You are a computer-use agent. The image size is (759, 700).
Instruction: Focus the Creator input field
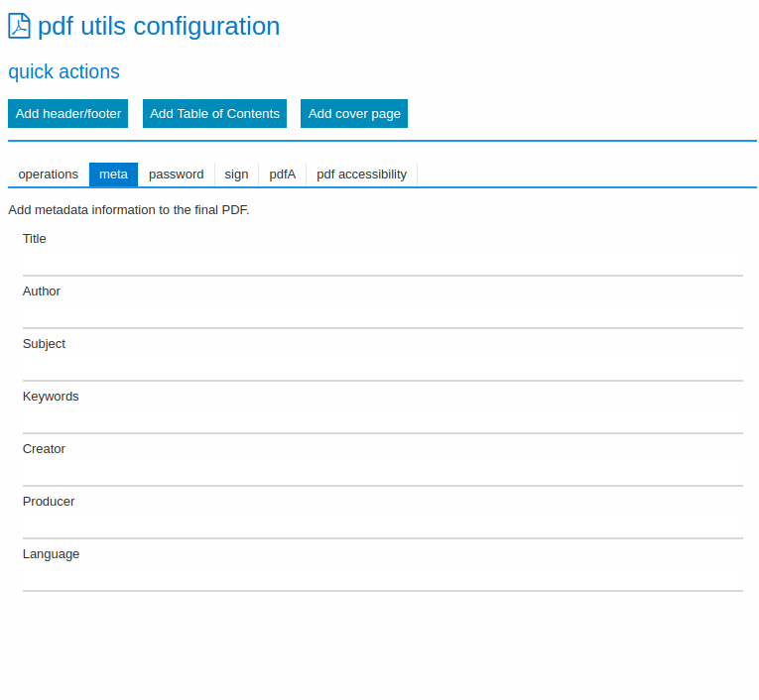tap(382, 472)
